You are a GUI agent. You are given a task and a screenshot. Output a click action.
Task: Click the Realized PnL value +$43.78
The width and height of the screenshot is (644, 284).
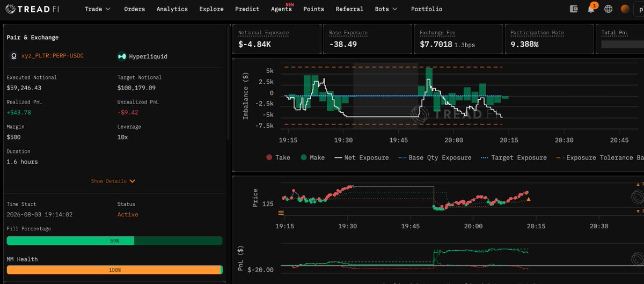click(x=19, y=112)
